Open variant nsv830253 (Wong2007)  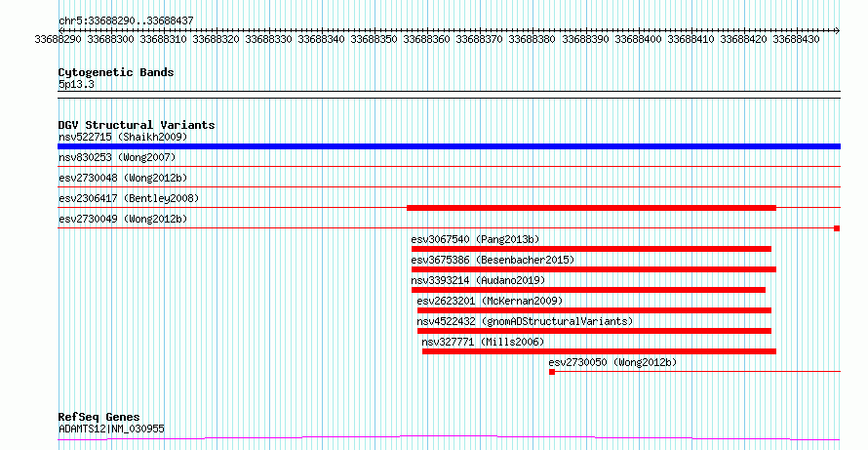117,158
